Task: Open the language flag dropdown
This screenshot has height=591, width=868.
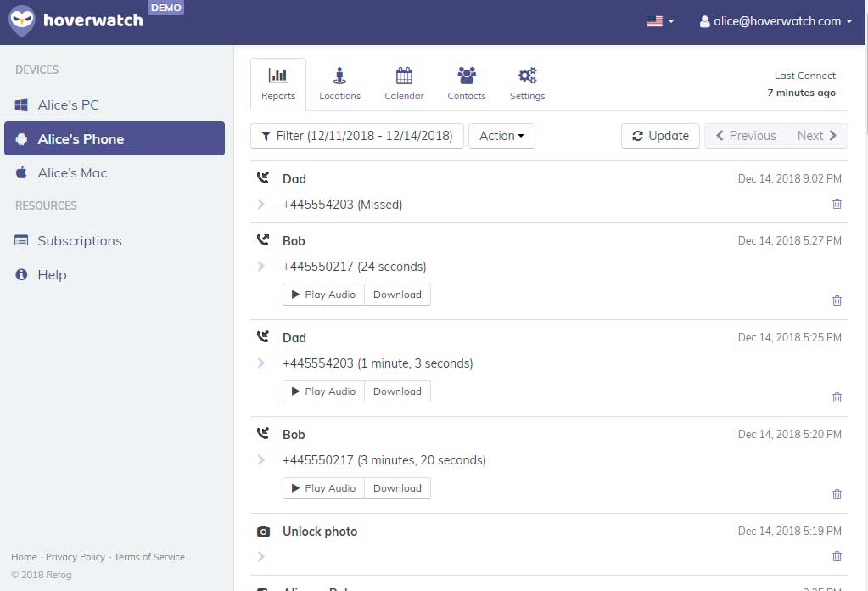Action: tap(660, 21)
